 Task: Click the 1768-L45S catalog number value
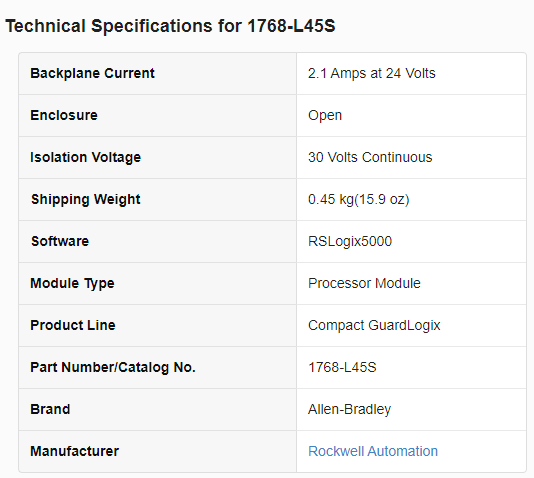coord(342,367)
